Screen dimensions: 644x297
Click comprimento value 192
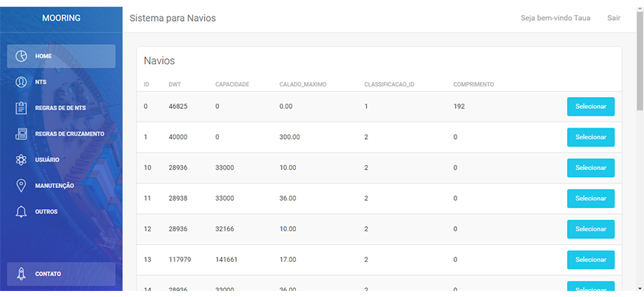point(459,106)
